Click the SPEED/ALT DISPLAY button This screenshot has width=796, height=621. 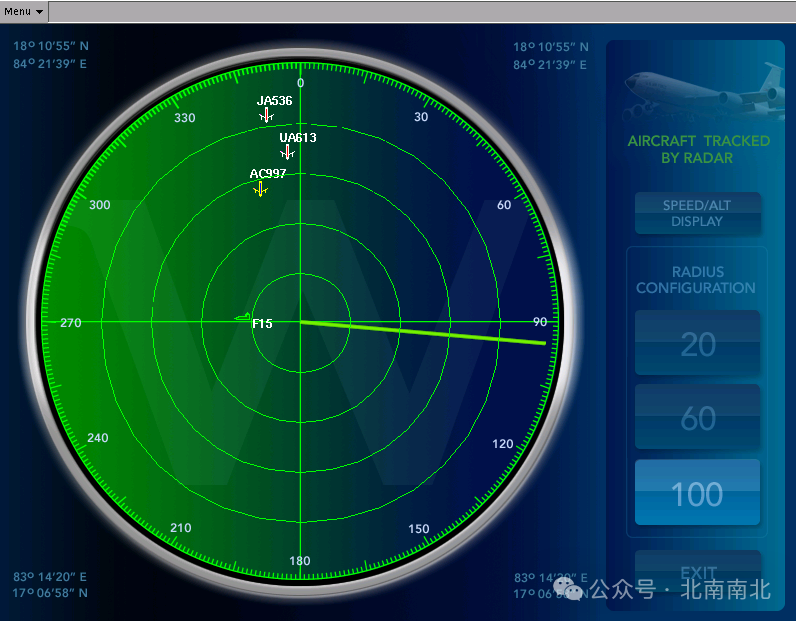click(x=697, y=213)
